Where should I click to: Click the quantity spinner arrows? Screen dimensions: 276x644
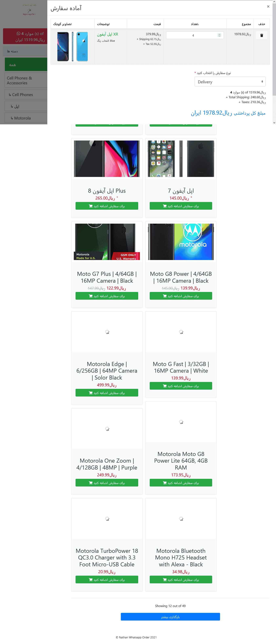tap(219, 35)
